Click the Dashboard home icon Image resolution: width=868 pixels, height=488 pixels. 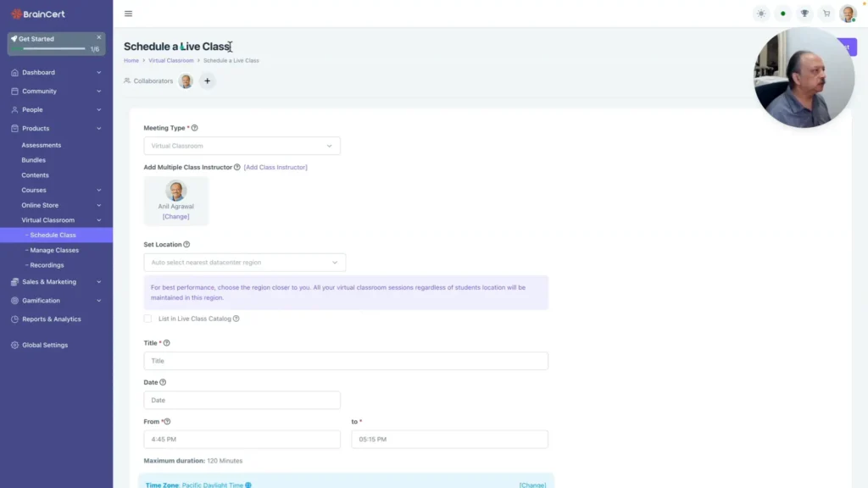(x=15, y=73)
